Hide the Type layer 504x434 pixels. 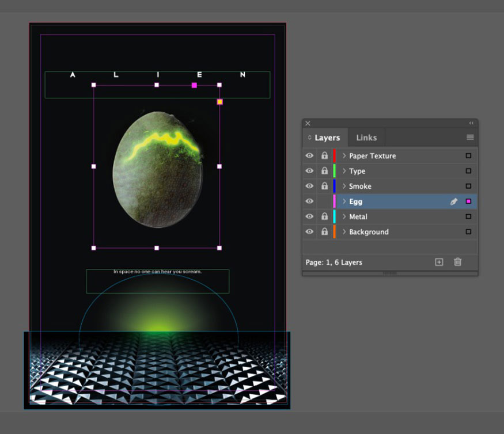(x=309, y=171)
